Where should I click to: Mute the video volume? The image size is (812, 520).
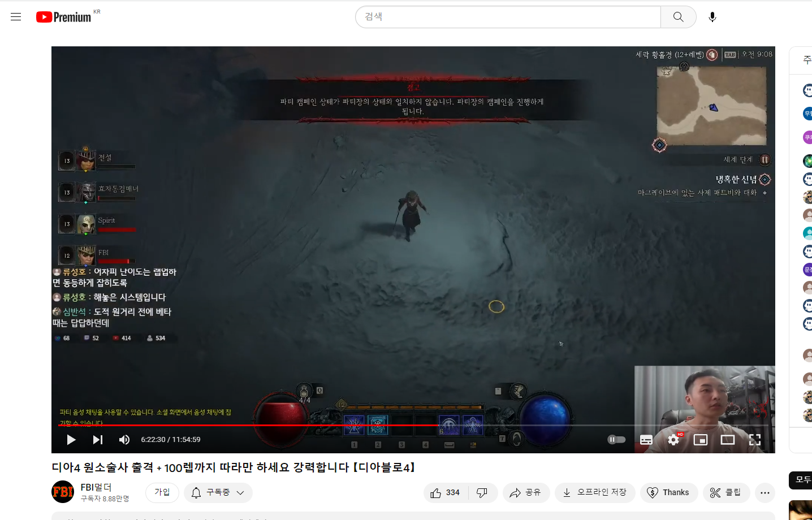point(124,440)
